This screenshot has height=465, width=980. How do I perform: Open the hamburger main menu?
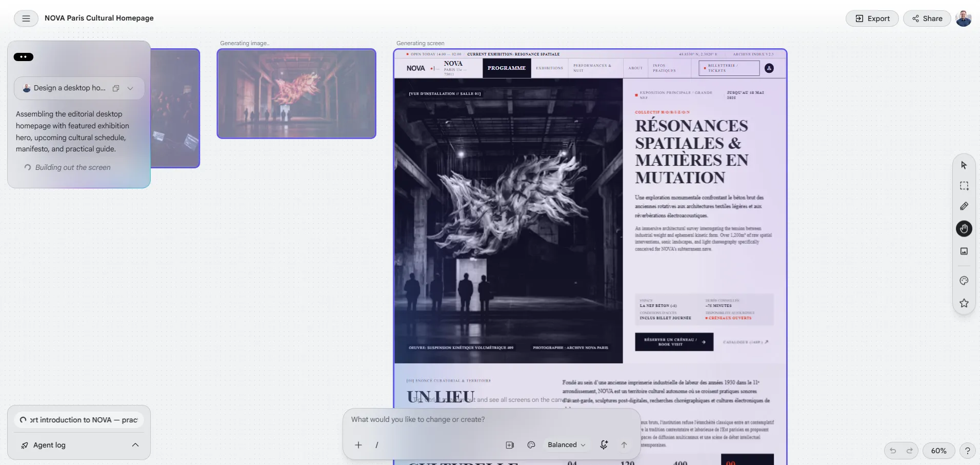[x=26, y=18]
